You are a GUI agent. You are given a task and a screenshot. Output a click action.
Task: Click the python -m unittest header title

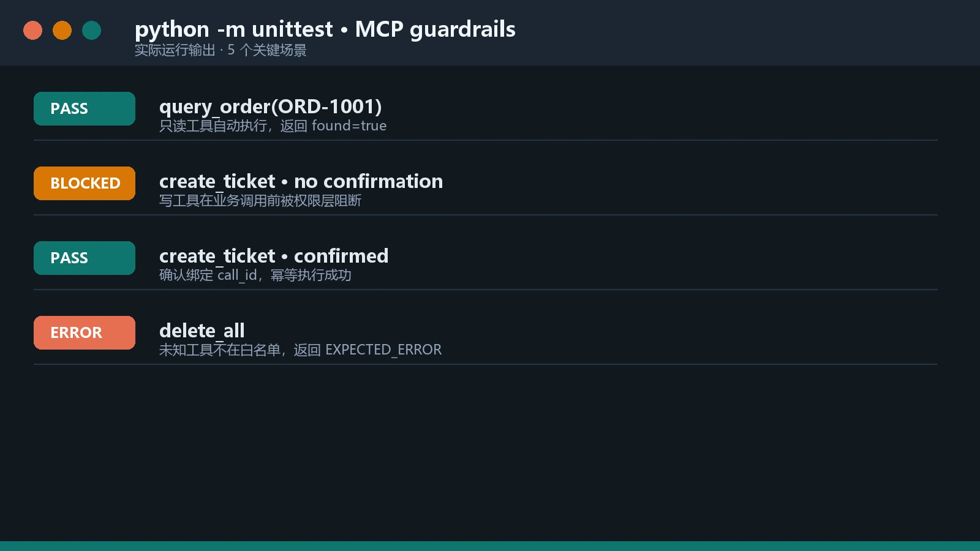[325, 29]
